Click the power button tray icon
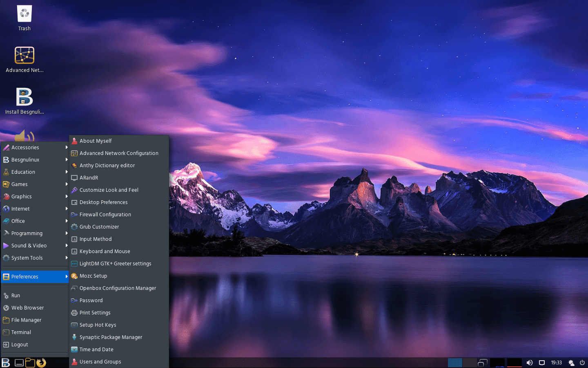 582,363
